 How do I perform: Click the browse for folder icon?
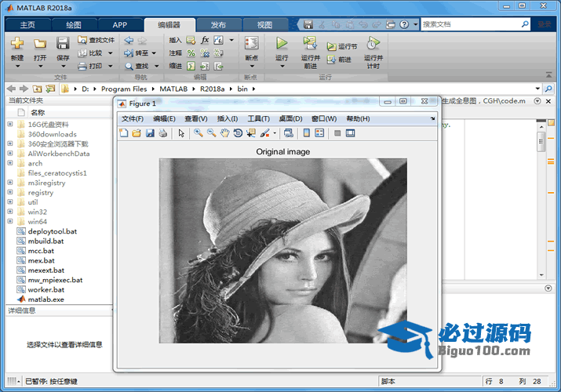pyautogui.click(x=50, y=89)
